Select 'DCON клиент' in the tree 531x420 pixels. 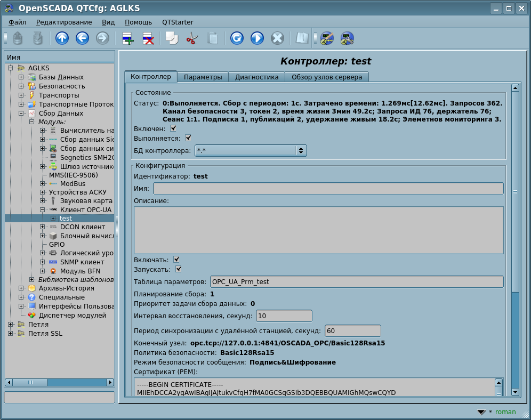coord(83,227)
